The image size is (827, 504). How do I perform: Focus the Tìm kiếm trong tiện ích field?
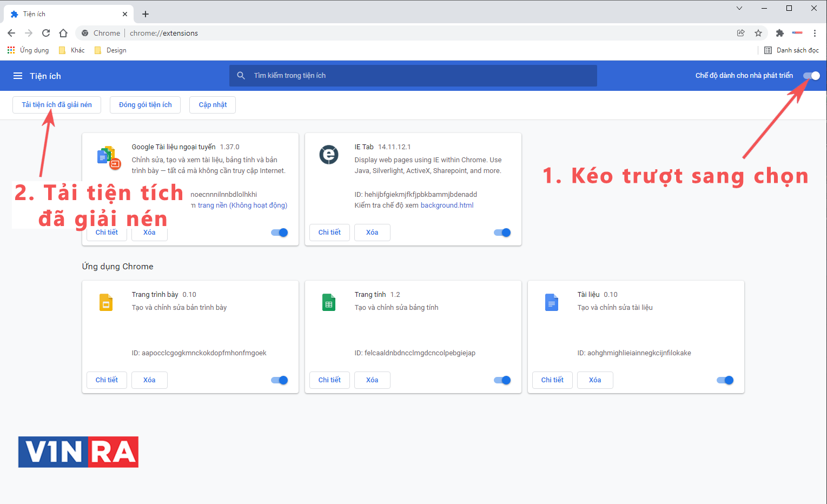click(413, 76)
